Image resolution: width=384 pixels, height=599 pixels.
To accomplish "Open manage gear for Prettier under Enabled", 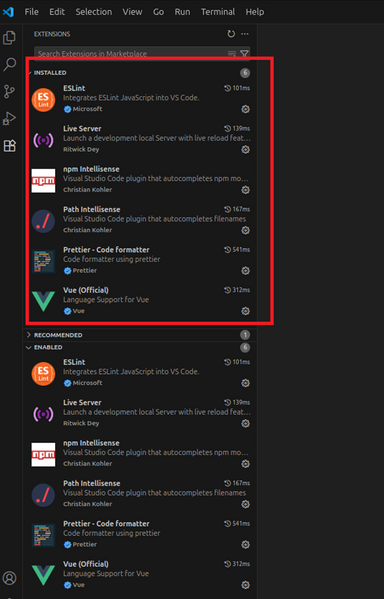I will point(245,545).
